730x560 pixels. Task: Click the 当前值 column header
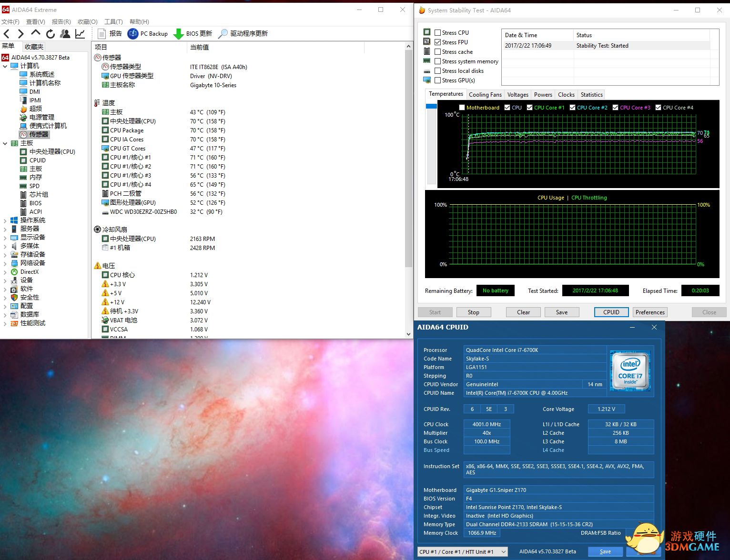275,47
